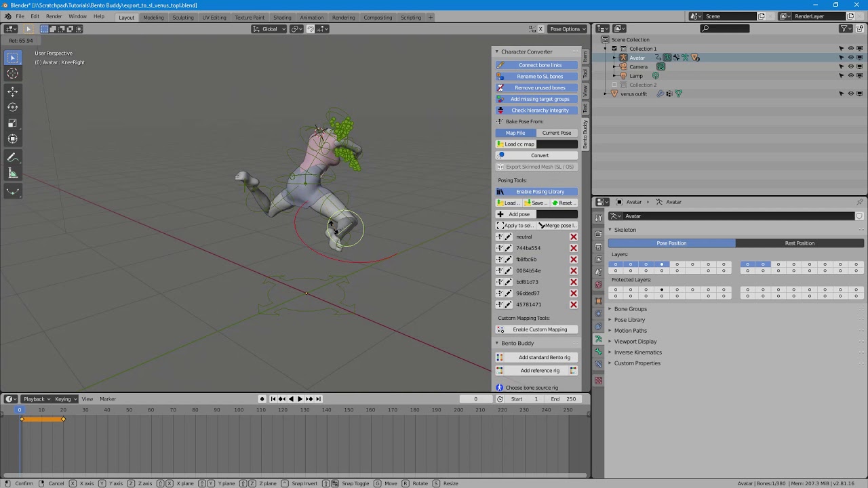Toggle venus outfit viewport visibility eye

pos(851,94)
